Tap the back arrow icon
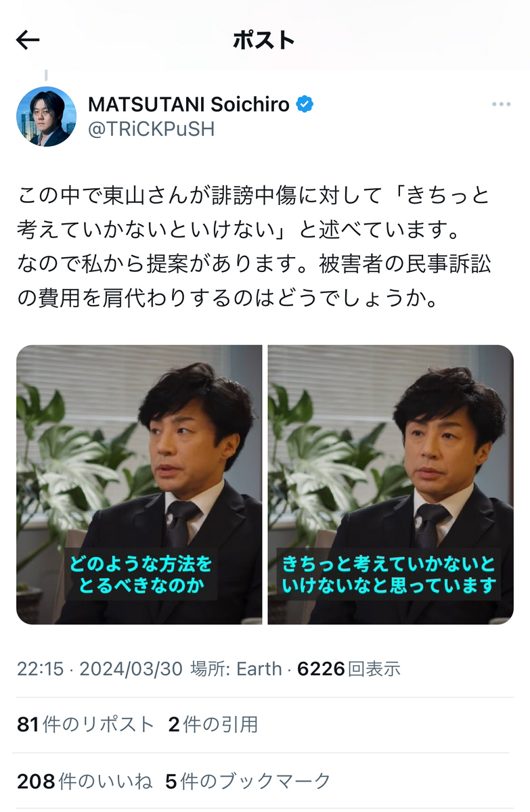 point(28,41)
